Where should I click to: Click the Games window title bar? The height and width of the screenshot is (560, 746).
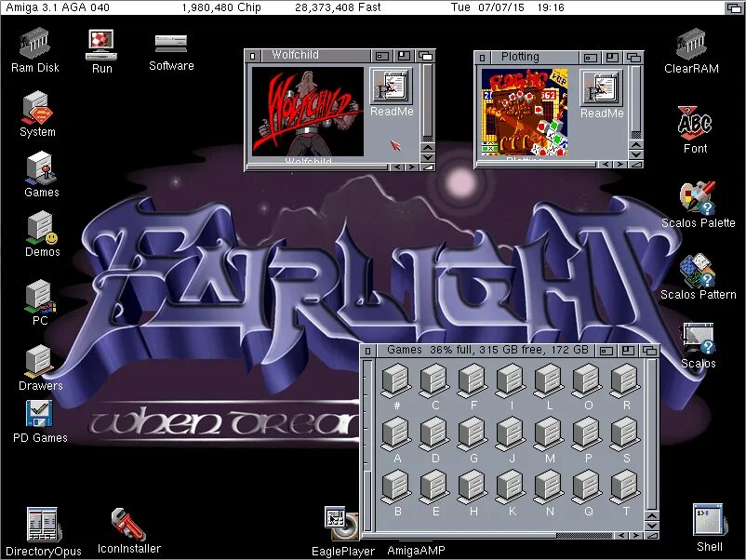coord(486,351)
